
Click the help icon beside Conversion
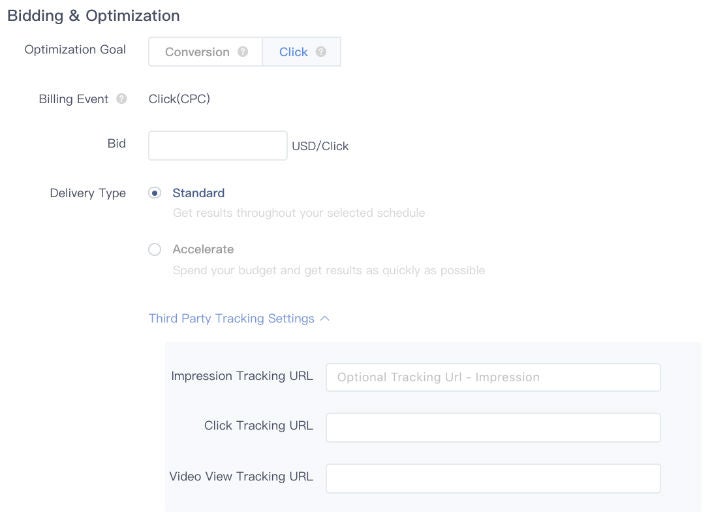(x=243, y=52)
